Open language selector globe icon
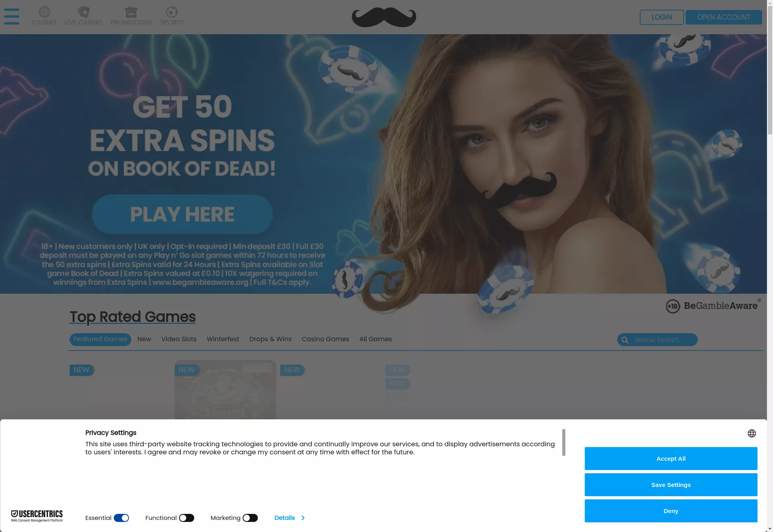Image resolution: width=773 pixels, height=532 pixels. 752,433
